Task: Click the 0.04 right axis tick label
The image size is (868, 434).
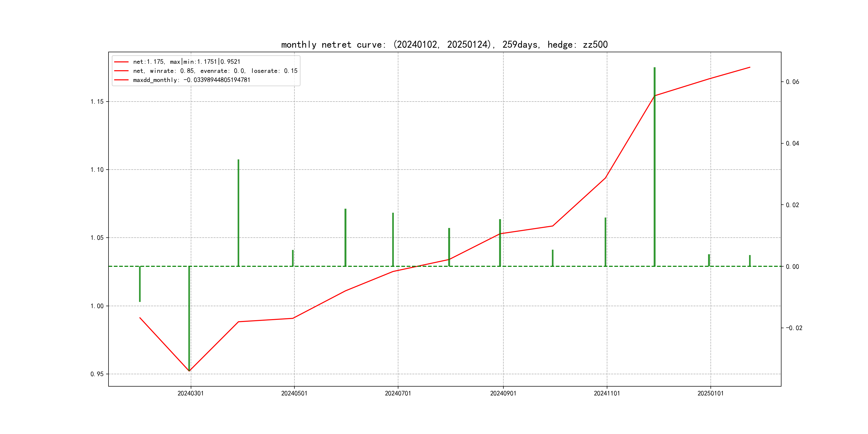Action: point(792,144)
